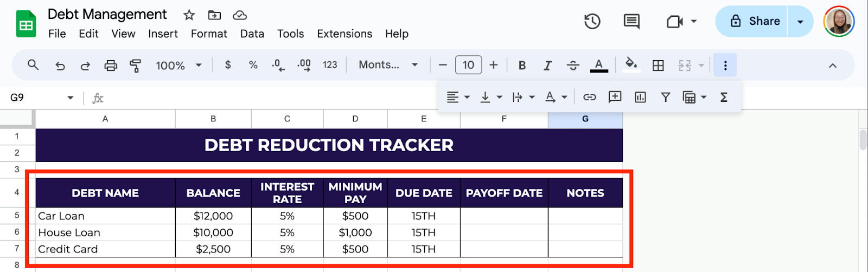Insert chart from toolbar
The image size is (868, 272).
[640, 98]
